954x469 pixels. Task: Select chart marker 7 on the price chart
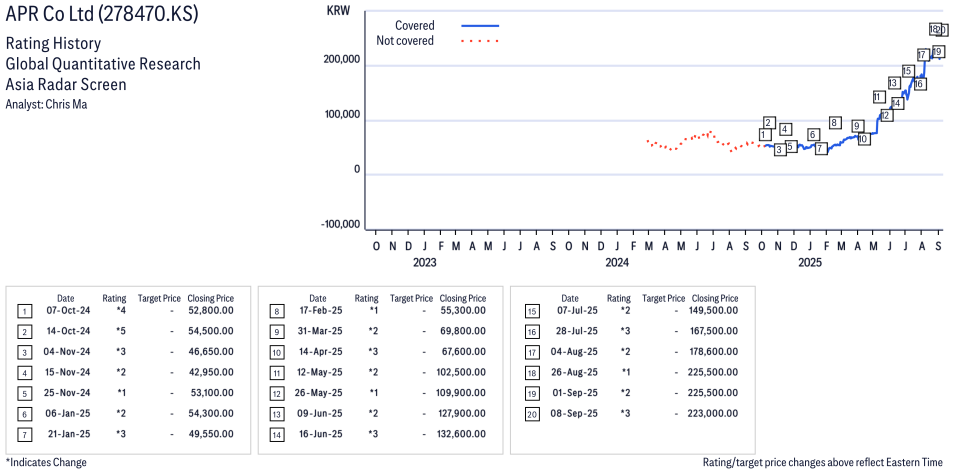coord(821,148)
